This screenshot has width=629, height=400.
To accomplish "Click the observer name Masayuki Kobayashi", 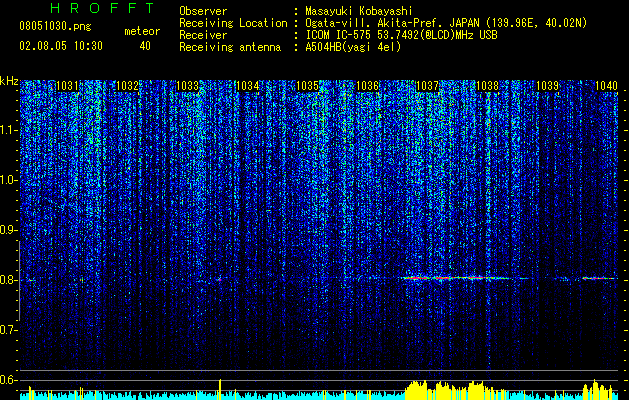I will pos(359,11).
